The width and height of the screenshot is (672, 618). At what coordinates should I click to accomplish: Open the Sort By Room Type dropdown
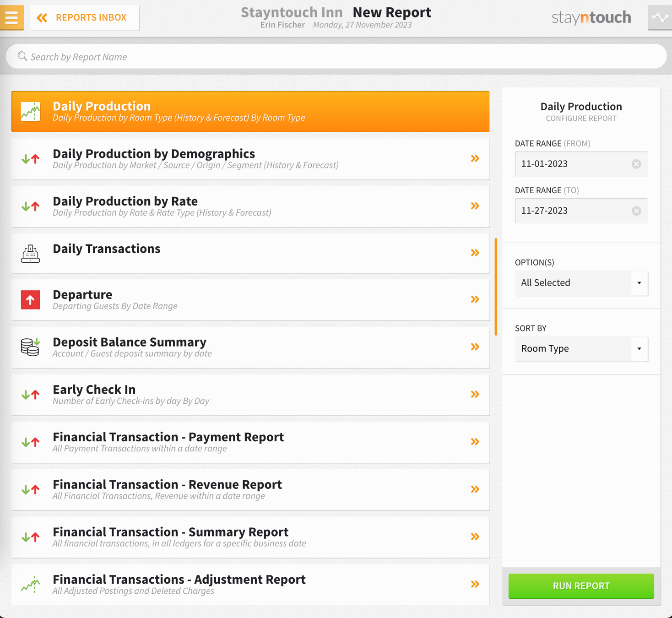(x=581, y=349)
